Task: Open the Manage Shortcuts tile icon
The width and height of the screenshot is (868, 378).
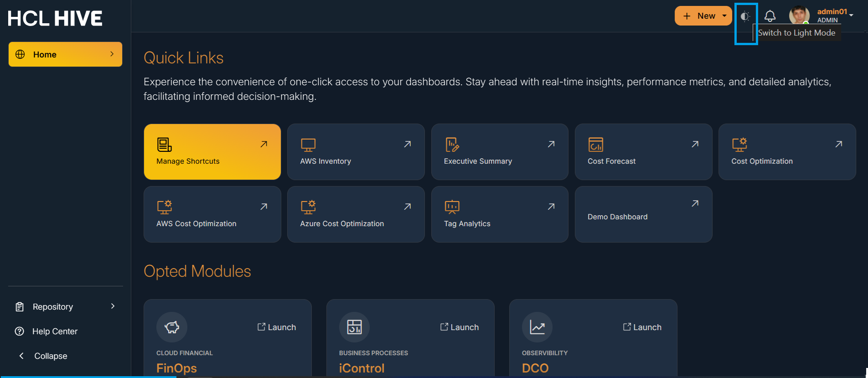Action: pos(164,145)
